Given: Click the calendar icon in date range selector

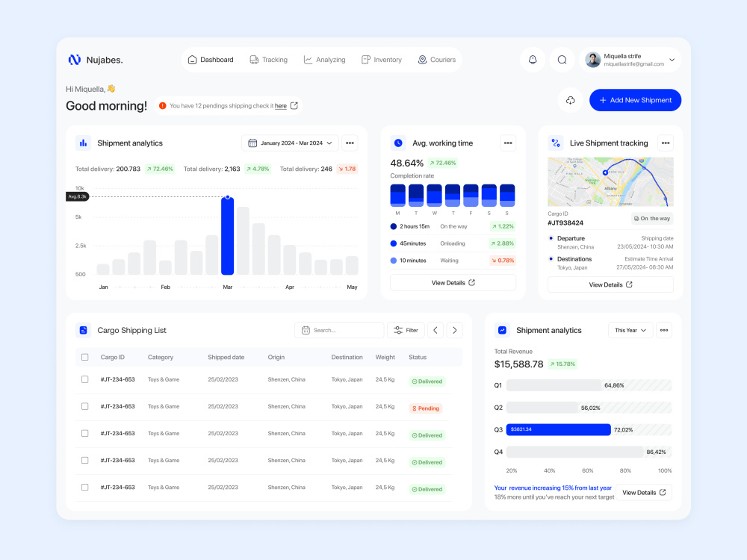Looking at the screenshot, I should [252, 143].
